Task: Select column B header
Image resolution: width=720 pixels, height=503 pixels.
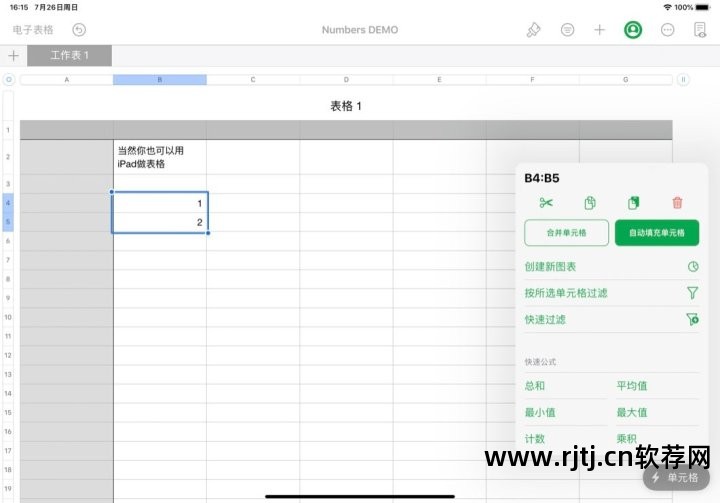Action: pos(160,79)
